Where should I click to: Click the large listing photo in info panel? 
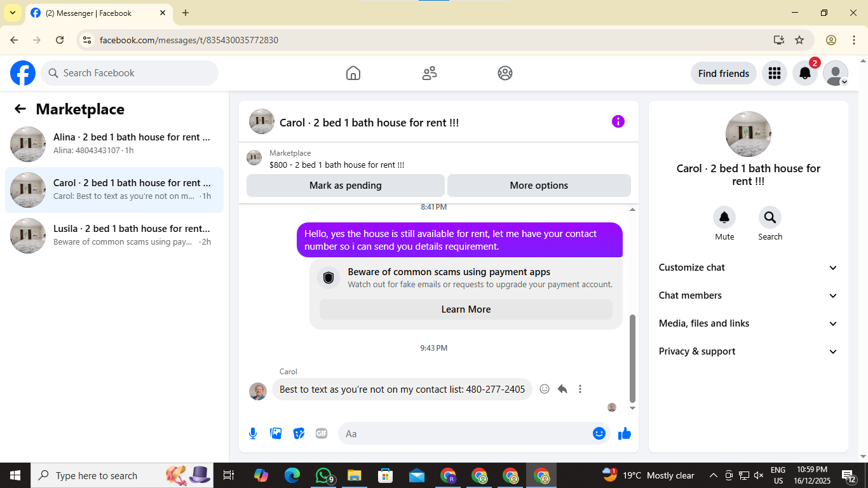(x=749, y=134)
